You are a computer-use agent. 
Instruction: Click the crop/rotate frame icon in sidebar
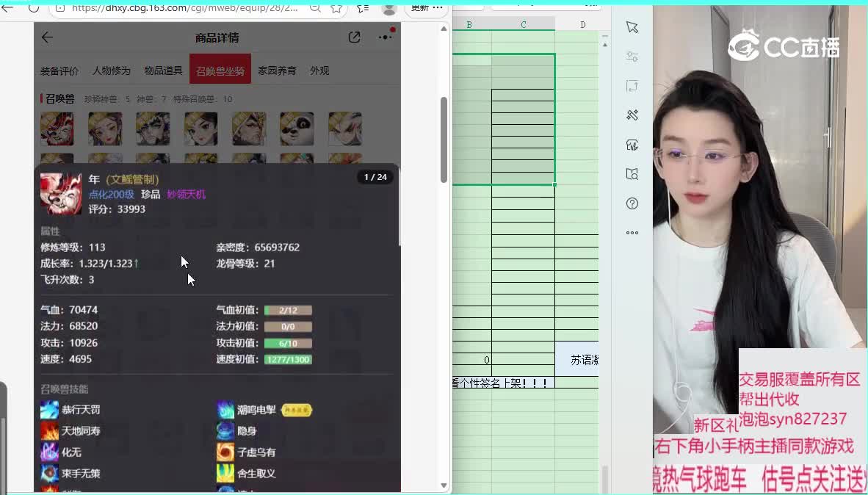tap(632, 86)
